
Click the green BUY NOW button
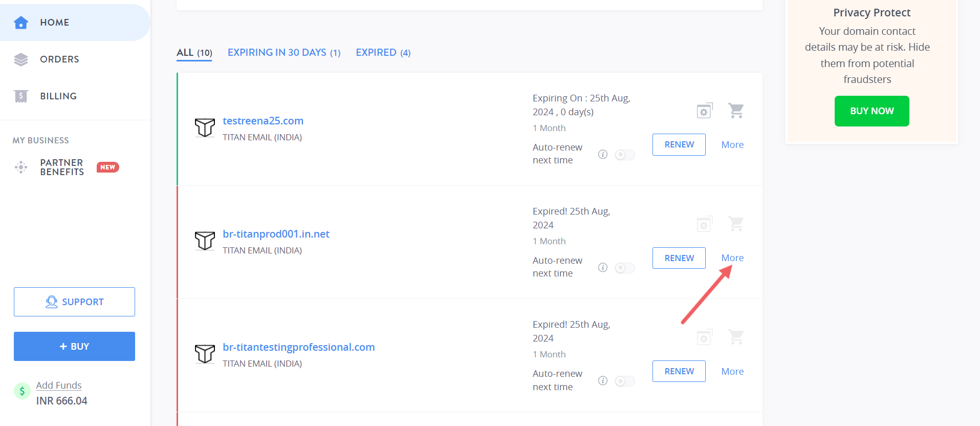pyautogui.click(x=872, y=111)
